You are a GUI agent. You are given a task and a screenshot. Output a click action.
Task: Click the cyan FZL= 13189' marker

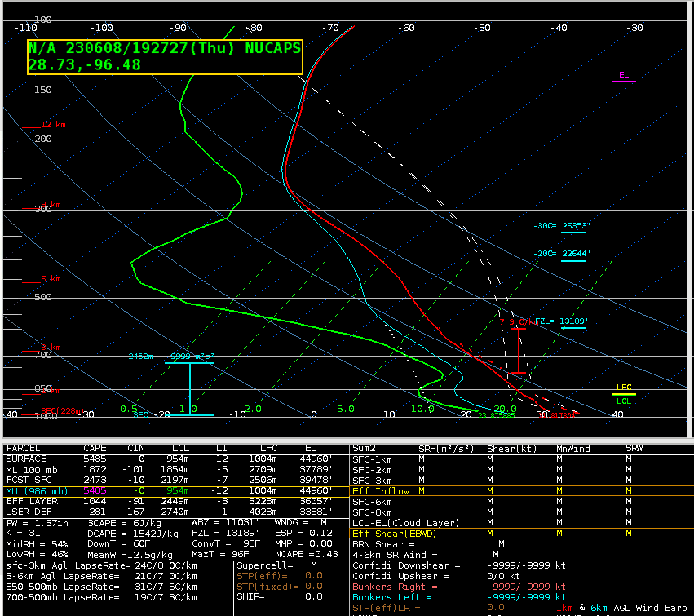(560, 321)
